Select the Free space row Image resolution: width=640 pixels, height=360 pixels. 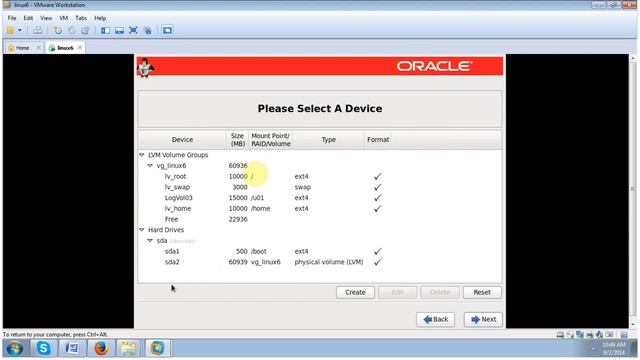click(320, 219)
